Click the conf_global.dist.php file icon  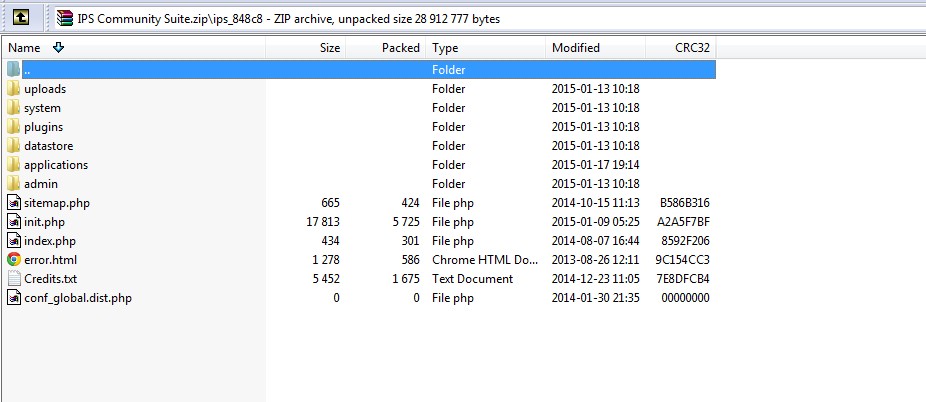click(14, 298)
